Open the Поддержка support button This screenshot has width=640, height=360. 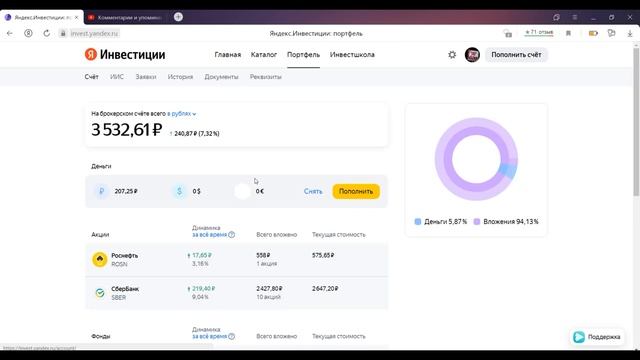coord(597,337)
